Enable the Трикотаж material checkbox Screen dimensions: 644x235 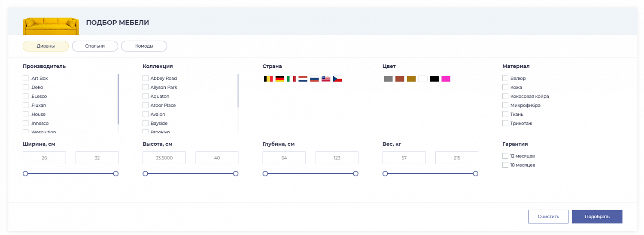[505, 123]
